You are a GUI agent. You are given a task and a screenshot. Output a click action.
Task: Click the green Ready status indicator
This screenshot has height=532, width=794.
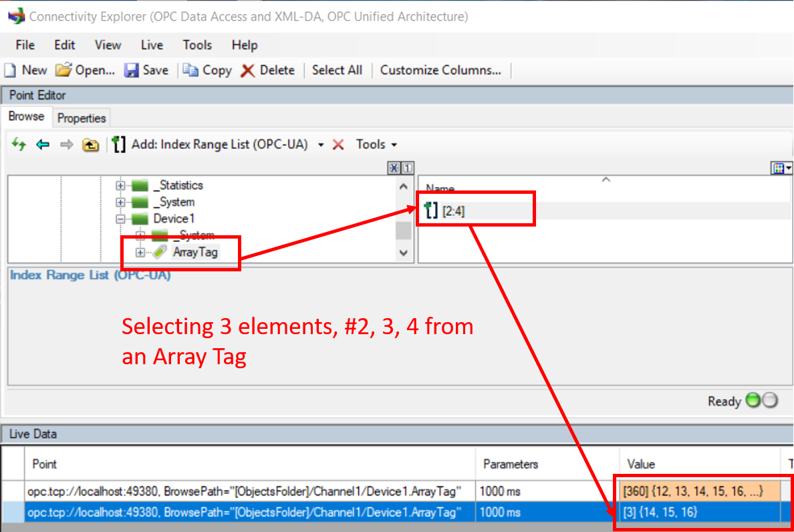pyautogui.click(x=753, y=400)
